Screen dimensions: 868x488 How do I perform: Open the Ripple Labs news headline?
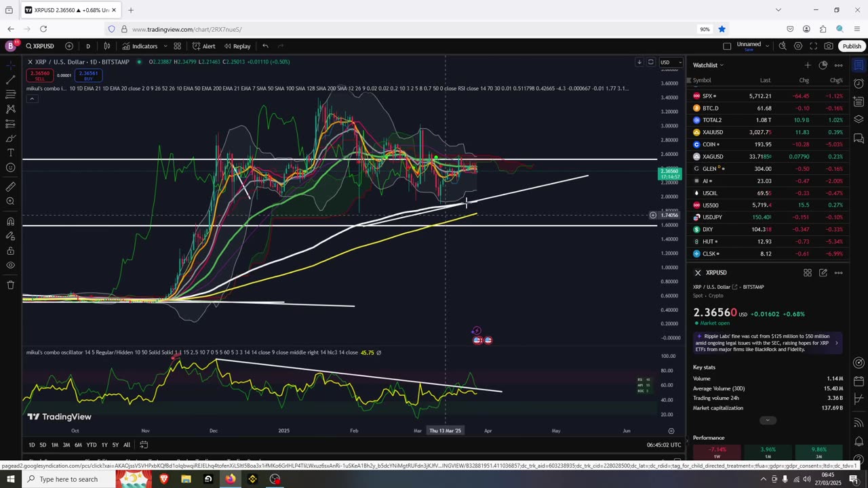pyautogui.click(x=768, y=343)
